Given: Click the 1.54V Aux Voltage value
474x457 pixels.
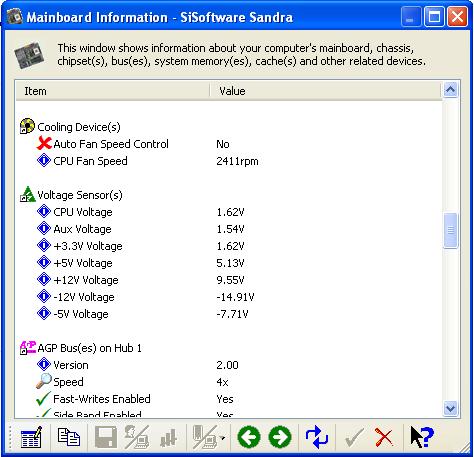Looking at the screenshot, I should pos(230,229).
